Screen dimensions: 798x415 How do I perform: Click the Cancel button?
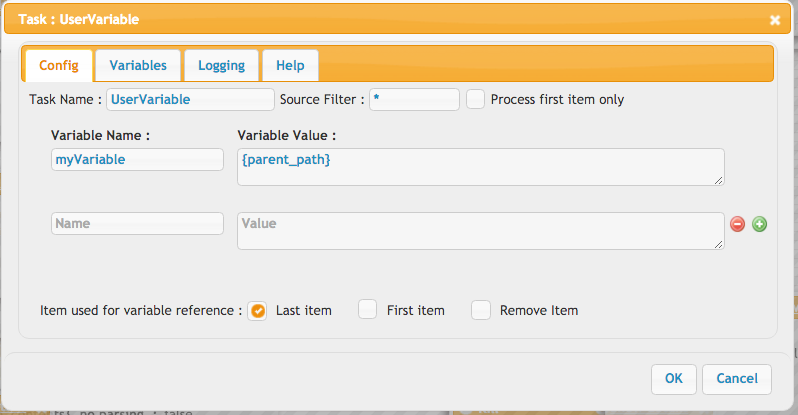click(737, 379)
